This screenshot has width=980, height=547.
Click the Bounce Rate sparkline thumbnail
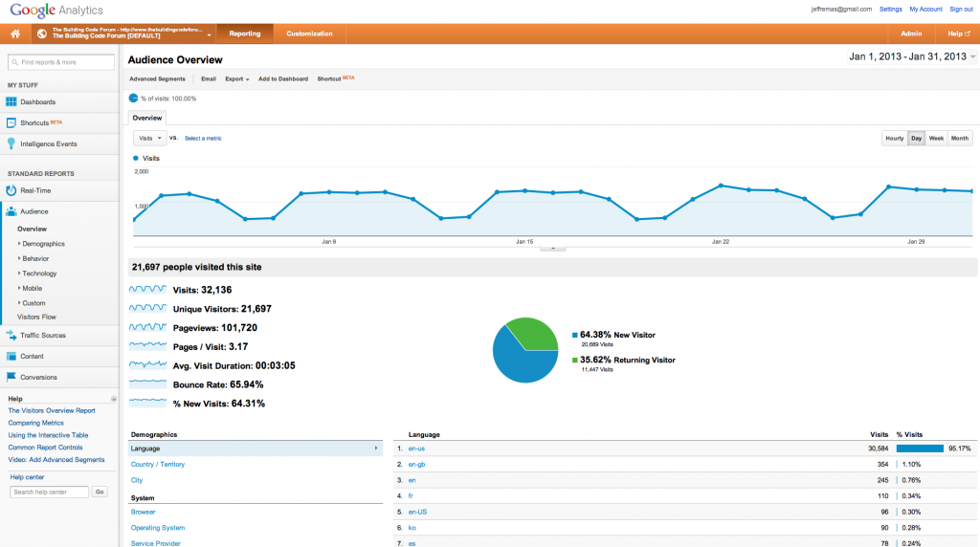coord(147,384)
